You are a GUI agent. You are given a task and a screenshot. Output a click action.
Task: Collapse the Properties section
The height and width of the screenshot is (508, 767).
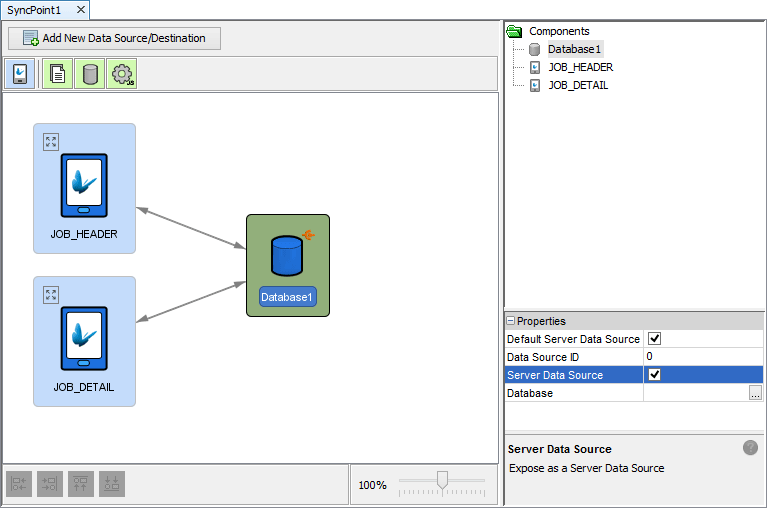click(x=511, y=321)
